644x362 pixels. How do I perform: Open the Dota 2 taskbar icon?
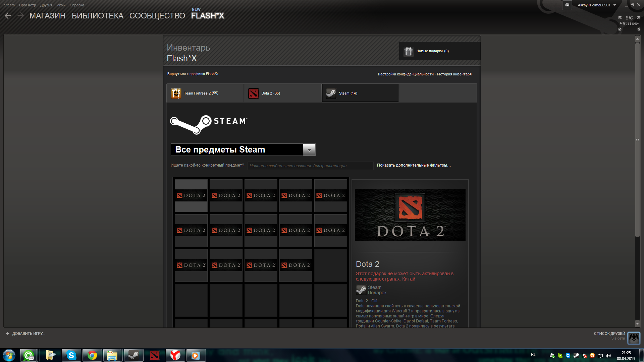(155, 355)
